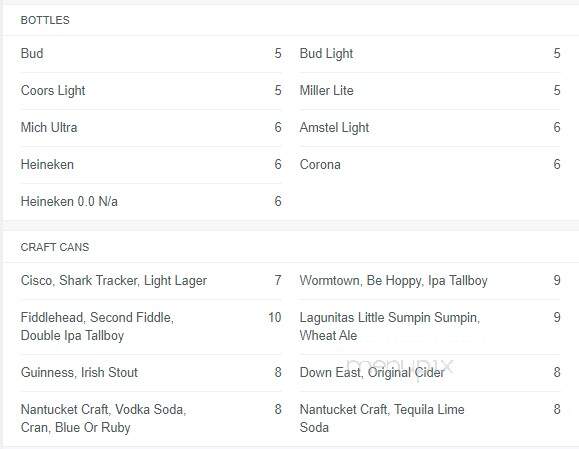Click the menupix watermark logo
Screen dimensions: 579x449
[400, 366]
